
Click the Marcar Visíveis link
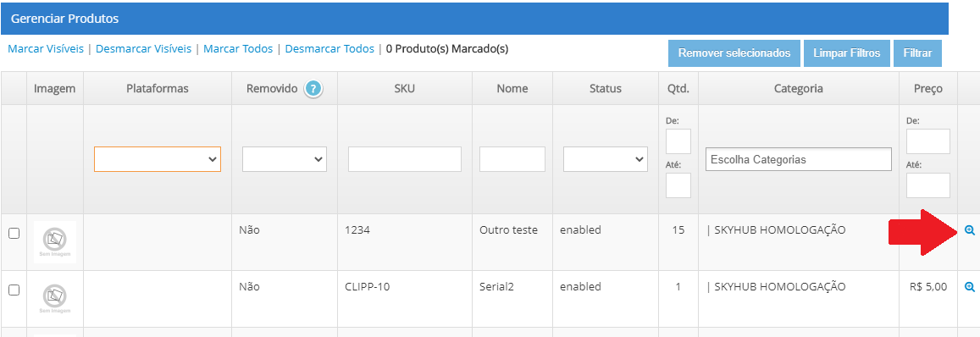[46, 49]
